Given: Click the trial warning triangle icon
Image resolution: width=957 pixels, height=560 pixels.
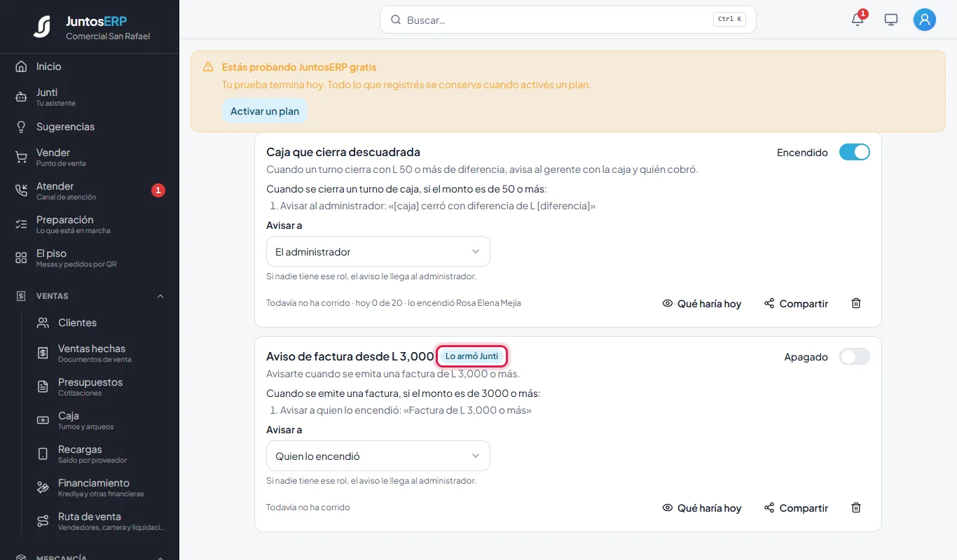Looking at the screenshot, I should click(x=208, y=67).
